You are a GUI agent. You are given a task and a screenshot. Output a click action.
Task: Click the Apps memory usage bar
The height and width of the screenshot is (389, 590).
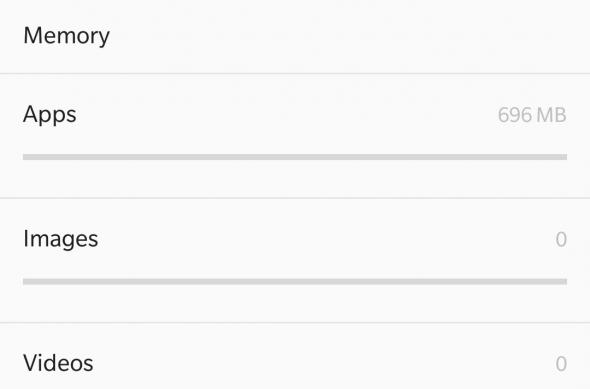click(295, 157)
